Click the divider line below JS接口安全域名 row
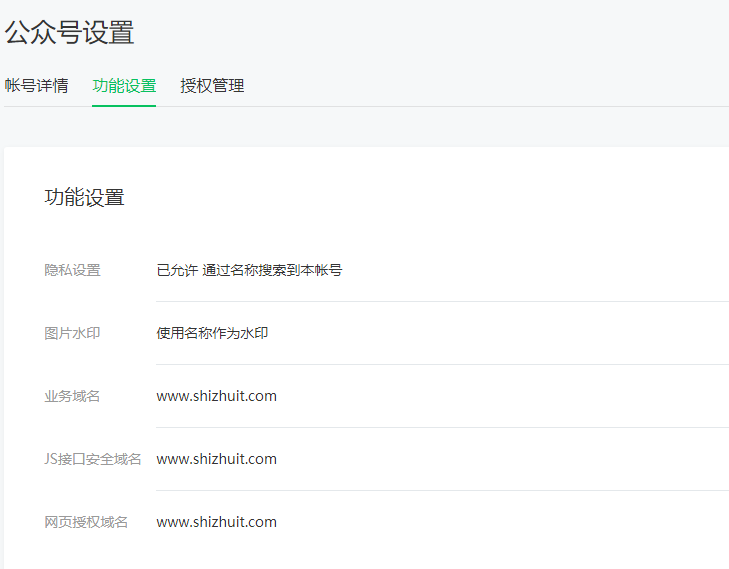 click(440, 490)
